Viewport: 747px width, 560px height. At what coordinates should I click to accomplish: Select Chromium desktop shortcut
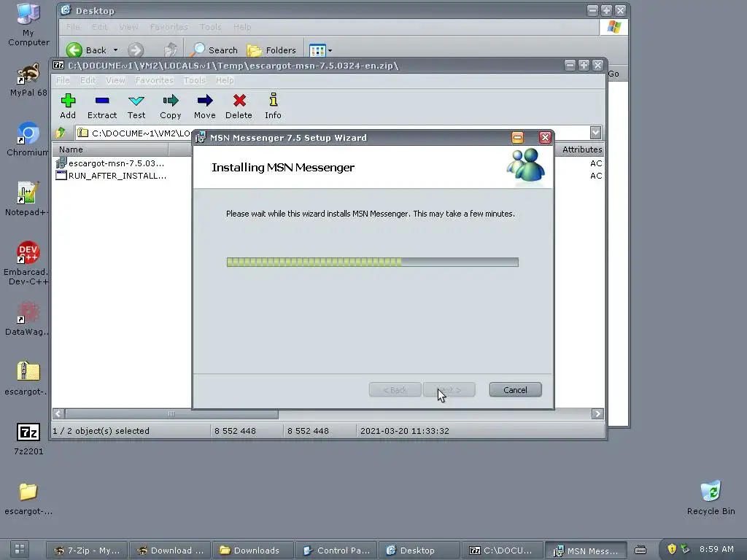(x=28, y=139)
